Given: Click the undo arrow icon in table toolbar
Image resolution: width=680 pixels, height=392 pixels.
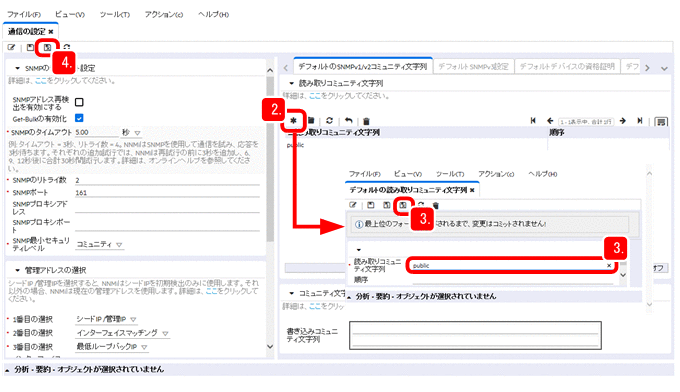Looking at the screenshot, I should pos(348,121).
